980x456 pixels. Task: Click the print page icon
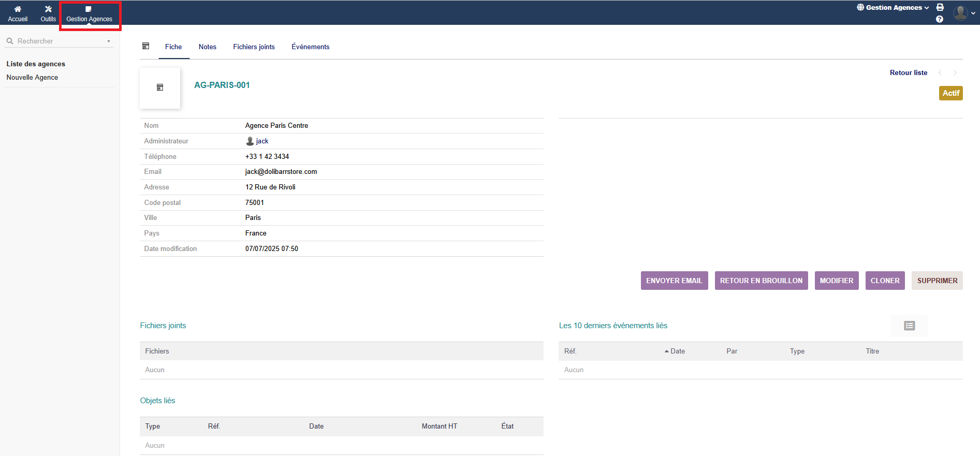940,7
